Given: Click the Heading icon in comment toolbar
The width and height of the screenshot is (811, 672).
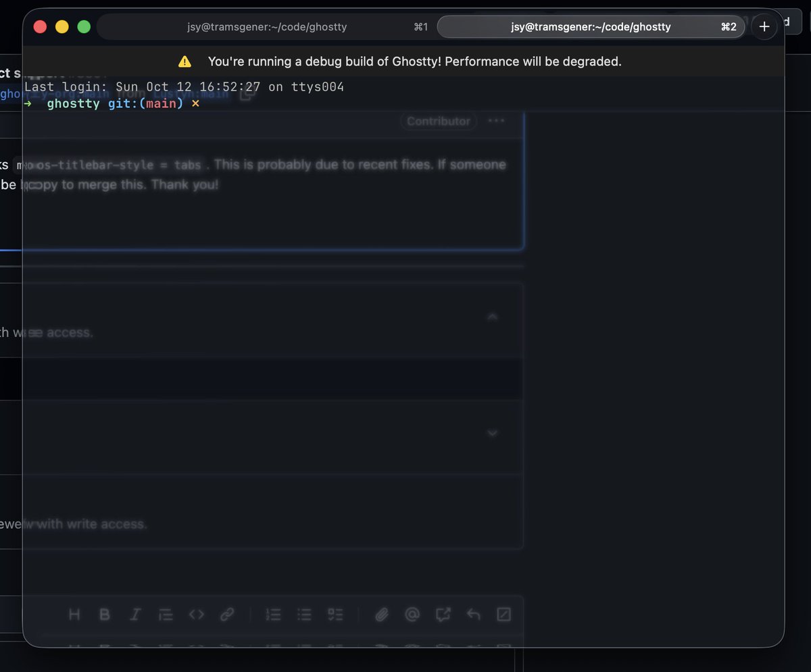Looking at the screenshot, I should (74, 614).
